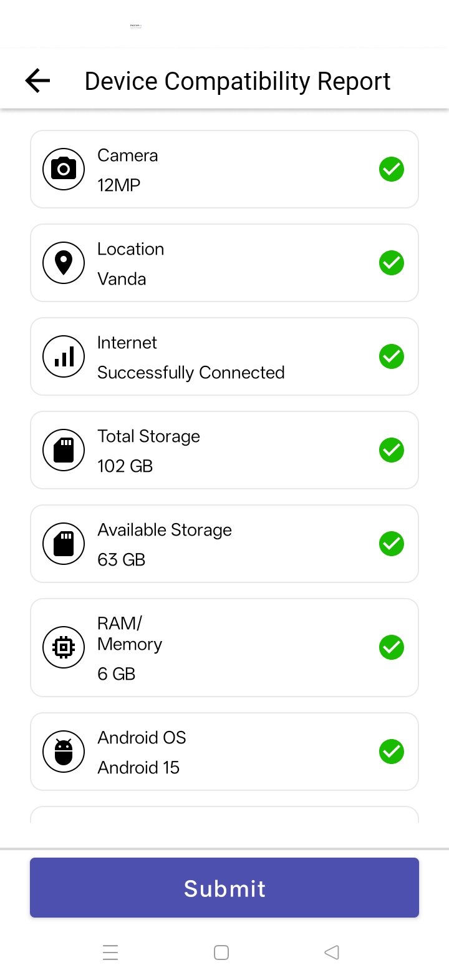The width and height of the screenshot is (449, 980).
Task: Click the green check beside Android OS
Action: tap(392, 752)
